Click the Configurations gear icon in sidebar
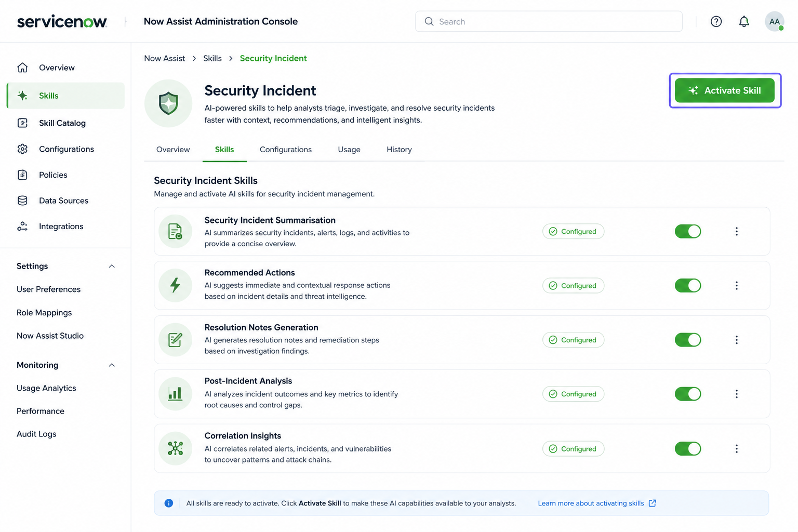 pos(22,149)
